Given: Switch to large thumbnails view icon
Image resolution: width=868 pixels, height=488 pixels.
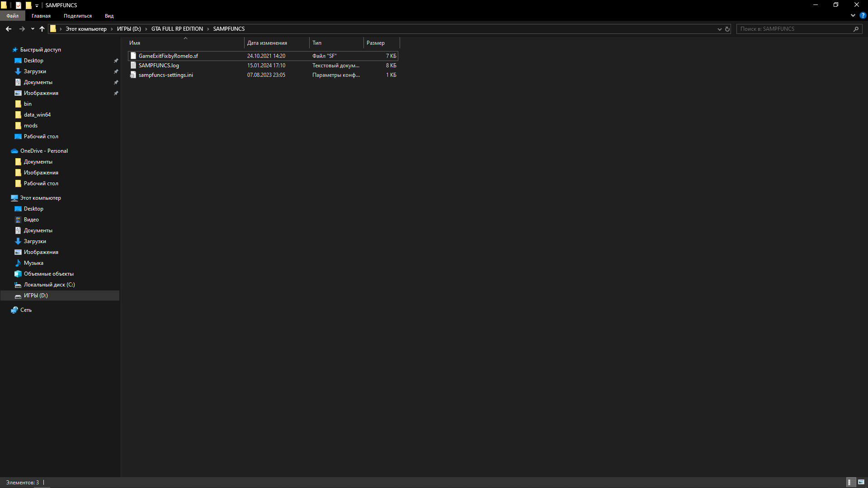Looking at the screenshot, I should pyautogui.click(x=861, y=482).
